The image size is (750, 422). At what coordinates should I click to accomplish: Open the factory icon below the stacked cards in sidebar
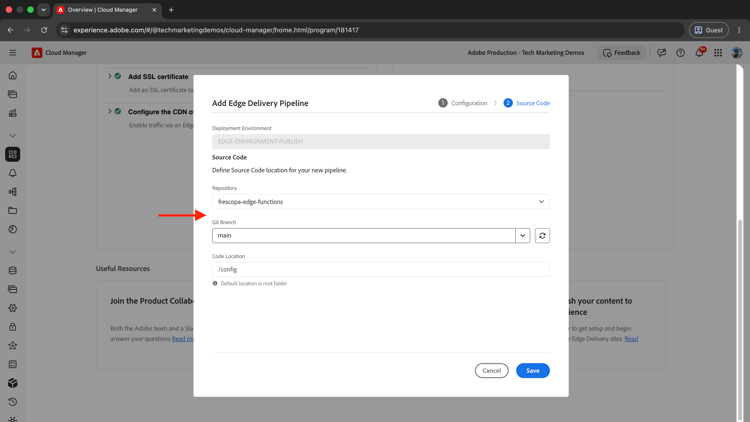(x=12, y=113)
